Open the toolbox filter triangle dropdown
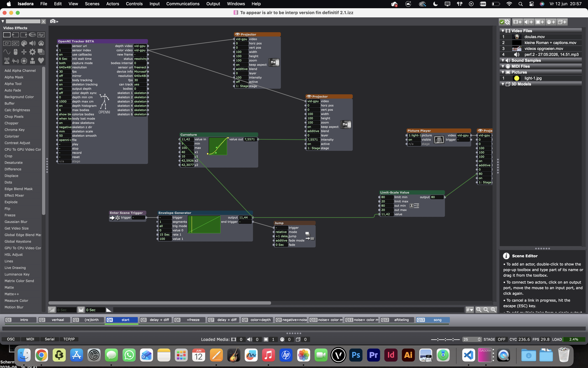 (3, 21)
